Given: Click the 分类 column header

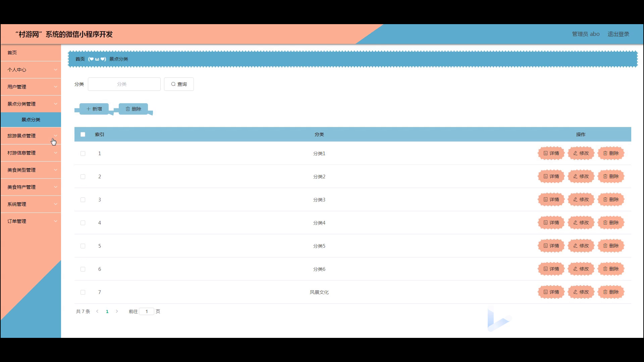Looking at the screenshot, I should [319, 134].
